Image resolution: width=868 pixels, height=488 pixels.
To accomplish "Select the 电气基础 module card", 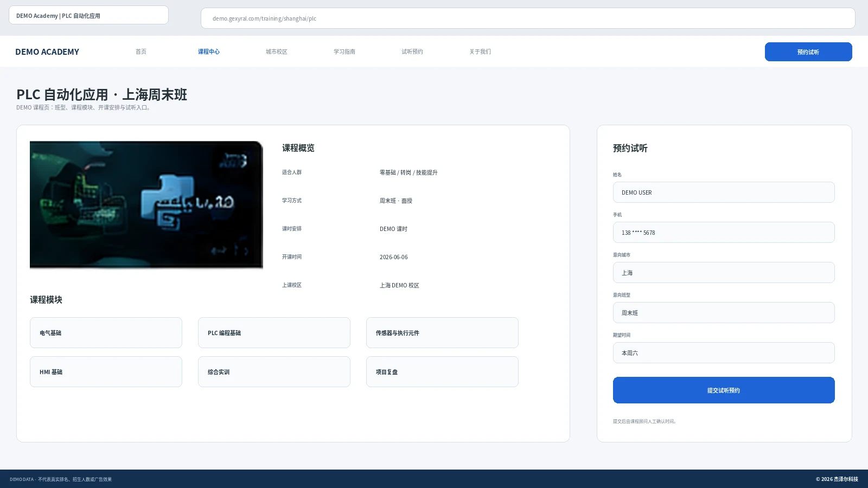I will coord(106,333).
